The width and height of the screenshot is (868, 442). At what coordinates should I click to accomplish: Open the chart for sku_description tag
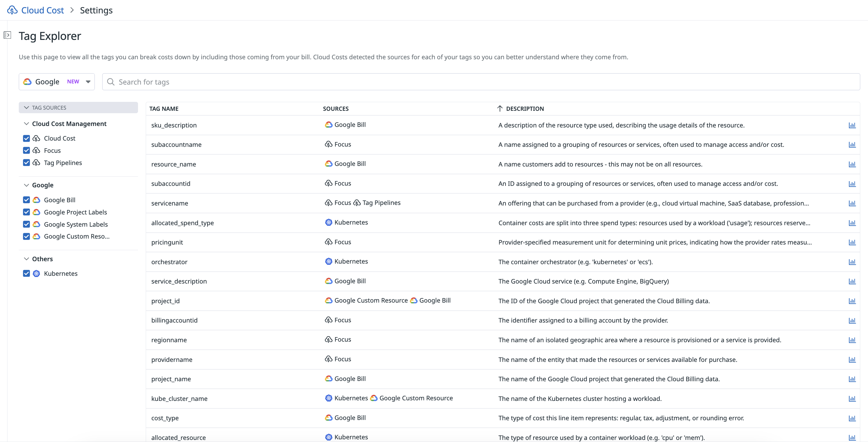coord(852,125)
